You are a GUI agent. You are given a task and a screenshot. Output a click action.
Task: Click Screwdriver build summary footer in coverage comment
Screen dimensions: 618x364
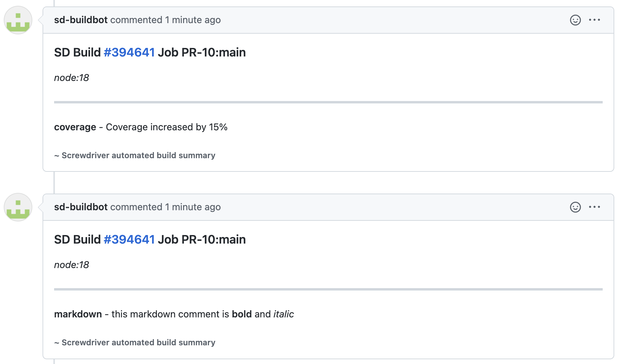point(135,155)
